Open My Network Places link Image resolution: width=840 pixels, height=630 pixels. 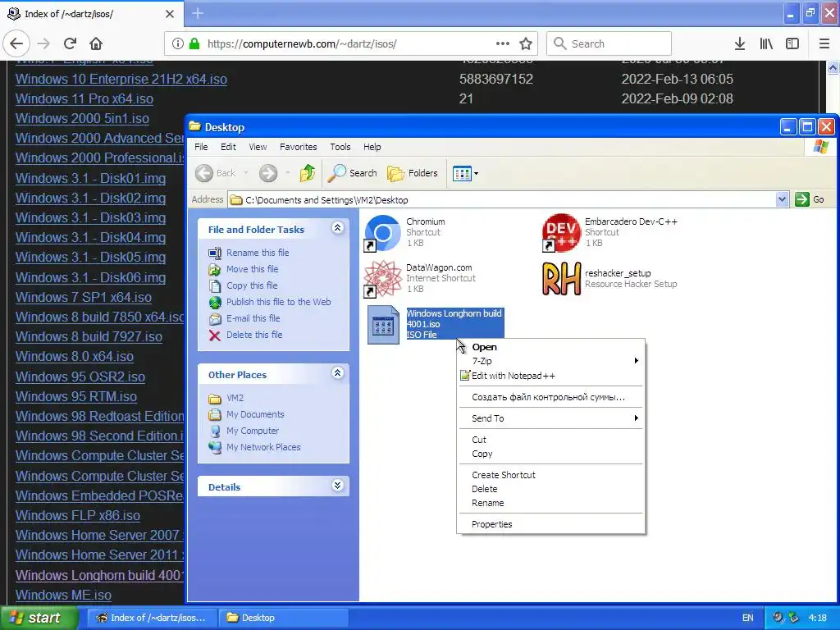point(263,447)
